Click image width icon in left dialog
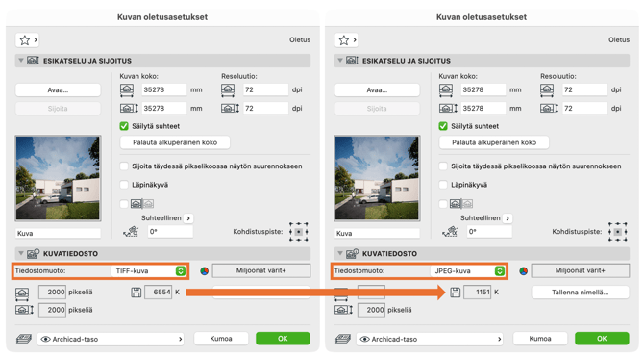Screen dimensions: 644x357 click(127, 90)
